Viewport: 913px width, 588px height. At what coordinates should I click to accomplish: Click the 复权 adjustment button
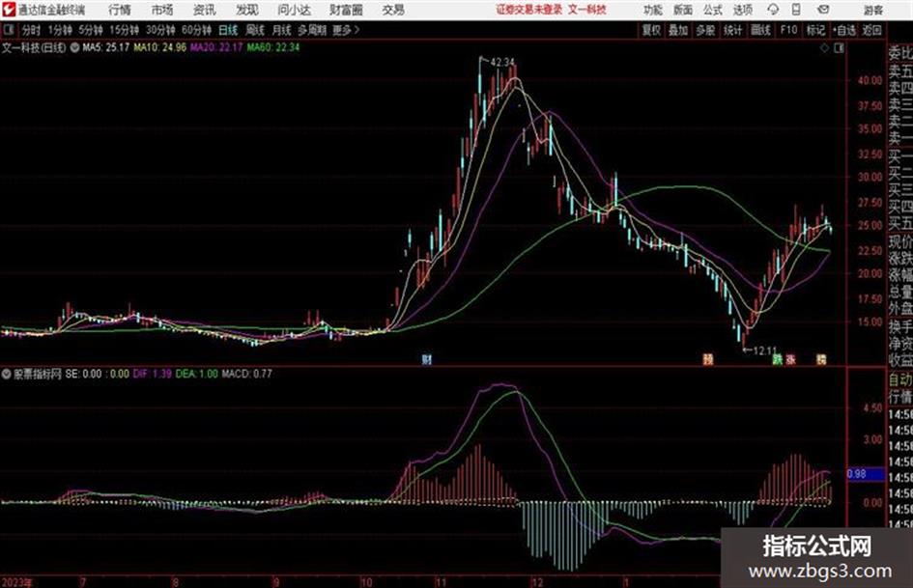coord(651,30)
